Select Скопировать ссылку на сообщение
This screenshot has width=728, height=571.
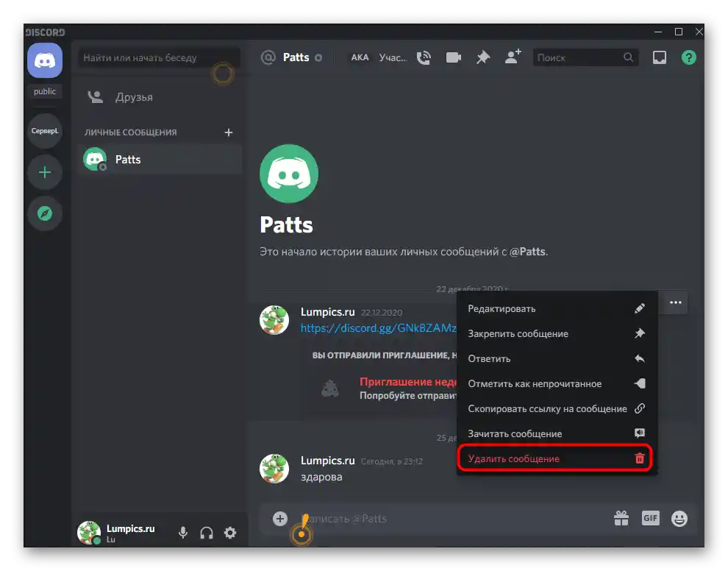tap(557, 409)
